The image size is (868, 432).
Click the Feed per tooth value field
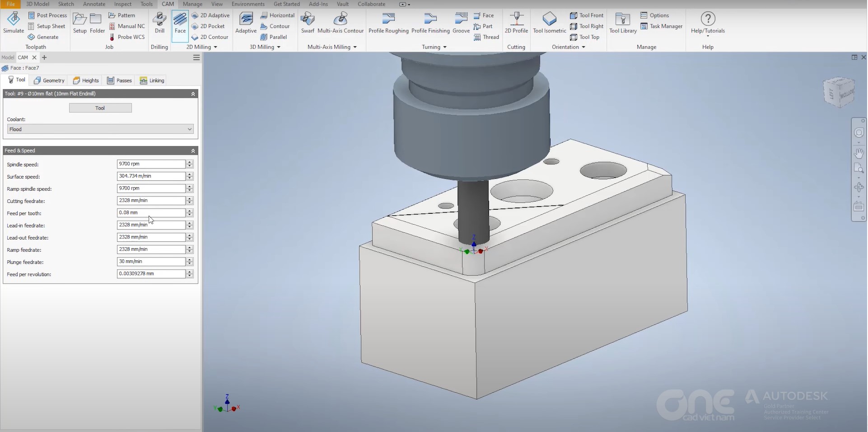(151, 213)
